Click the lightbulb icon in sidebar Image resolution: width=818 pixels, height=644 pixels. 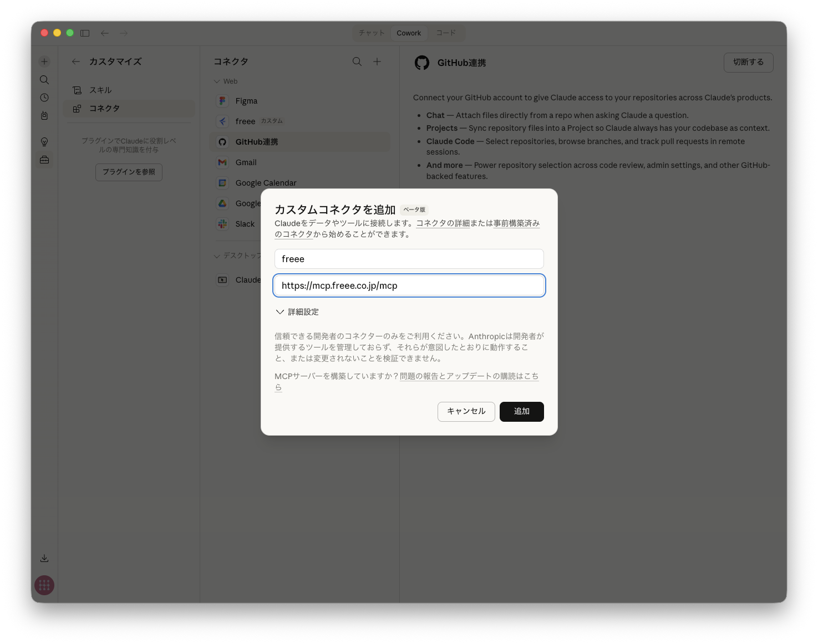click(x=44, y=142)
